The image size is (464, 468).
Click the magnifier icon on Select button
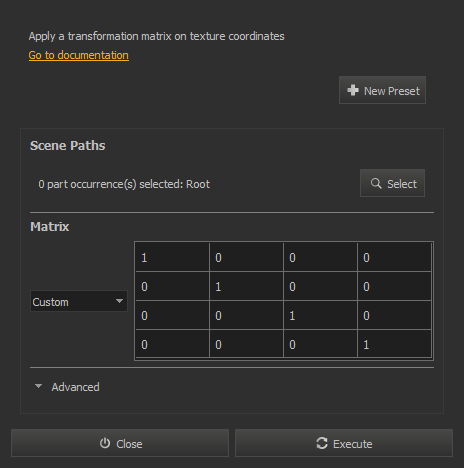(376, 183)
